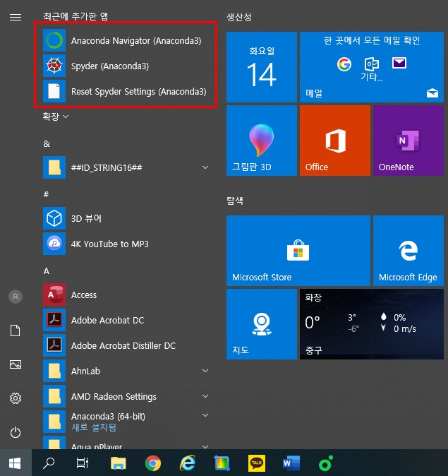Open the OneNote tile
The height and width of the screenshot is (476, 448).
(x=408, y=141)
